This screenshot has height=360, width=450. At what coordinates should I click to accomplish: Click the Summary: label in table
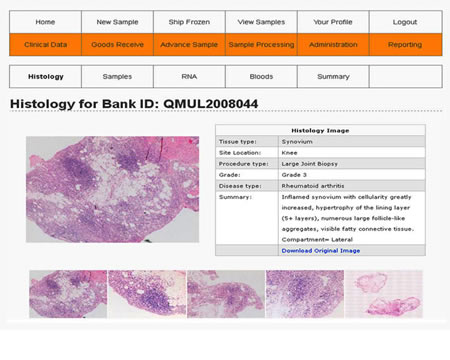pos(235,197)
